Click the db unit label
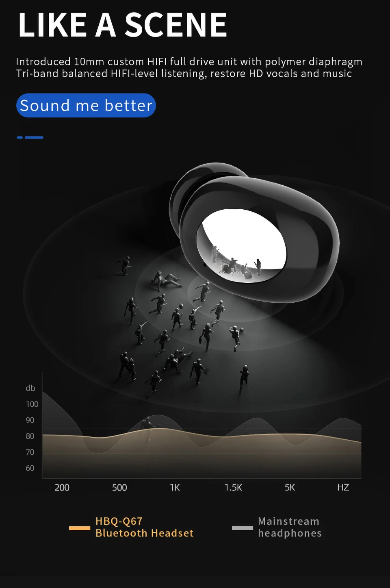 coord(30,388)
